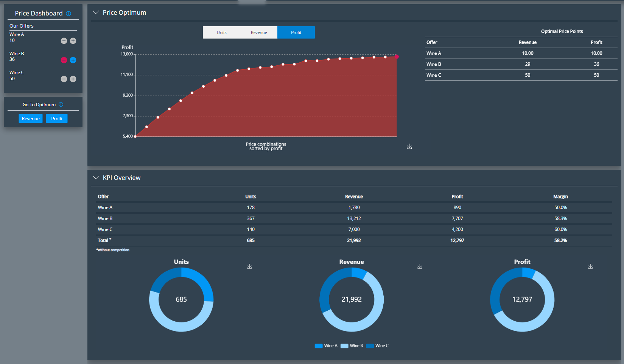Collapse the Price Optimum section
The image size is (624, 364).
(96, 12)
